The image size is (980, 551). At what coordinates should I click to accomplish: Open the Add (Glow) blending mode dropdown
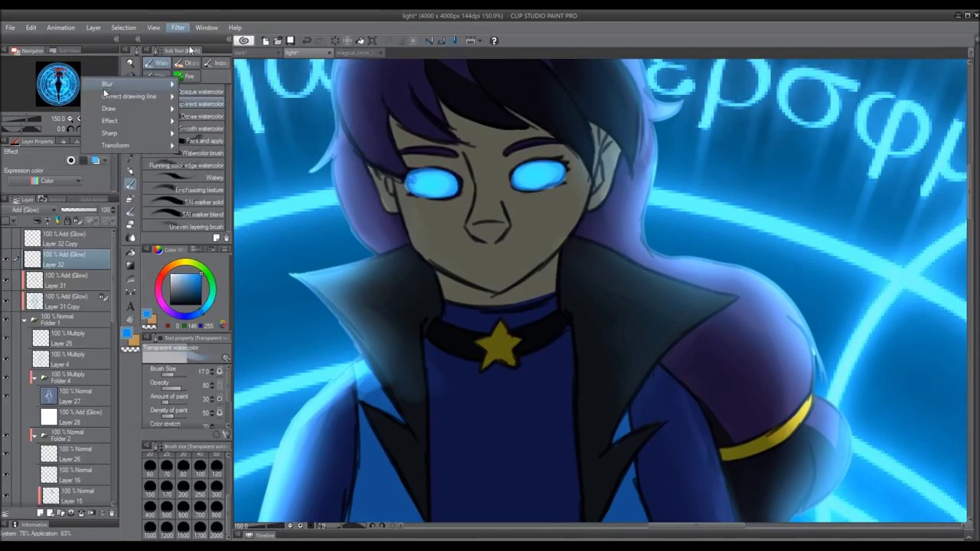30,210
